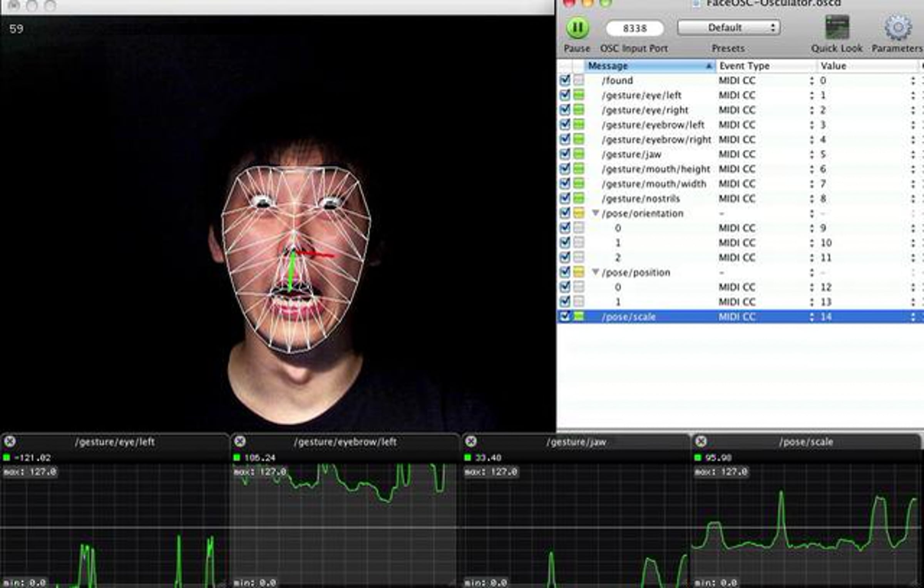
Task: Collapse the /pose/orientation disclosure triangle
Action: pos(595,213)
